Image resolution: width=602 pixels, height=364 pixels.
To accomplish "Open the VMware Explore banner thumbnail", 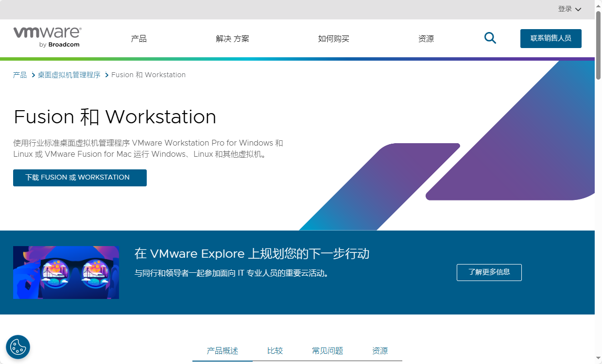I will [x=66, y=272].
